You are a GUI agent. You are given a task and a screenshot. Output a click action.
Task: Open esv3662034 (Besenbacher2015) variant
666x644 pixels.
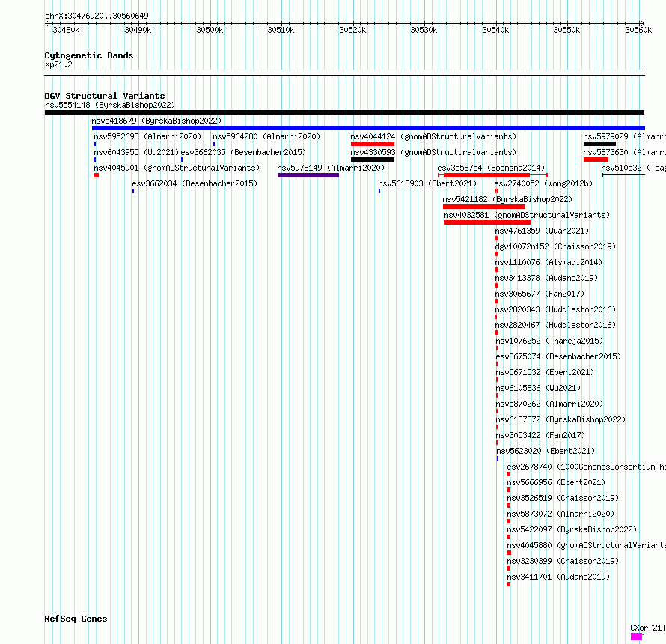pyautogui.click(x=195, y=183)
